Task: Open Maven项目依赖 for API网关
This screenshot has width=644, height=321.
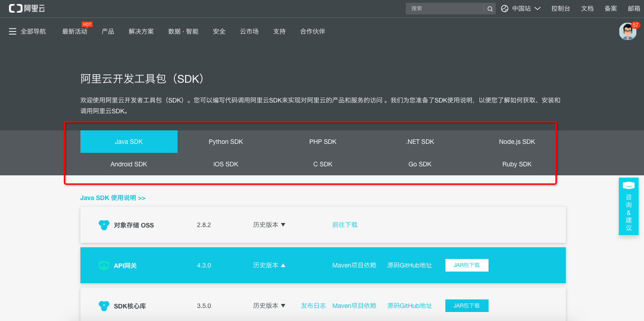Action: point(354,265)
